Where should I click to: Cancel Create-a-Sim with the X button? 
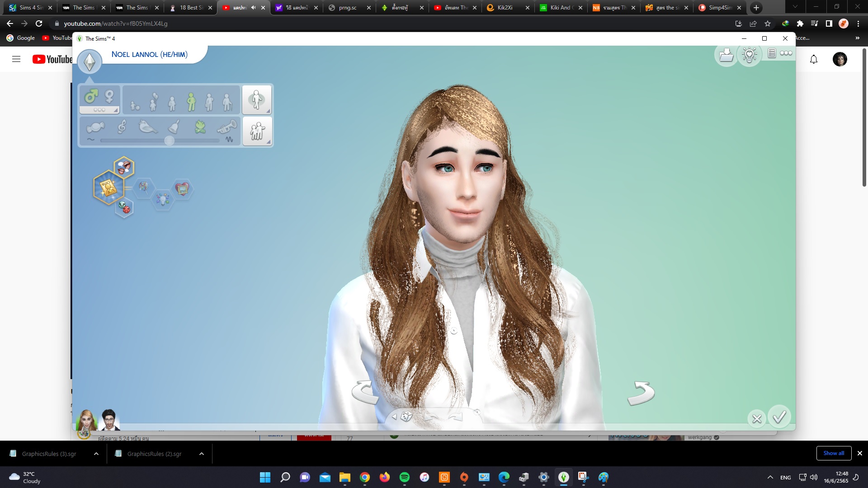(x=757, y=419)
